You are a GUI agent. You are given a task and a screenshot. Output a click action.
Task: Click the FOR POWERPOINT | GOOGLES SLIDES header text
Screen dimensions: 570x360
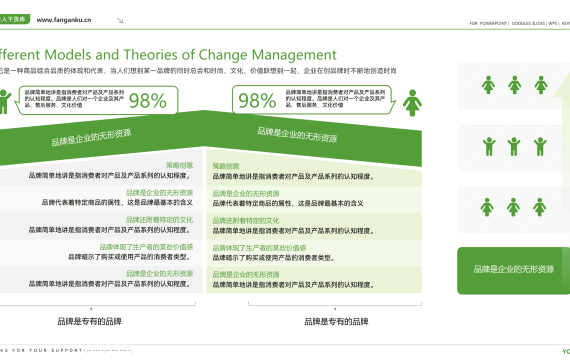(x=519, y=23)
